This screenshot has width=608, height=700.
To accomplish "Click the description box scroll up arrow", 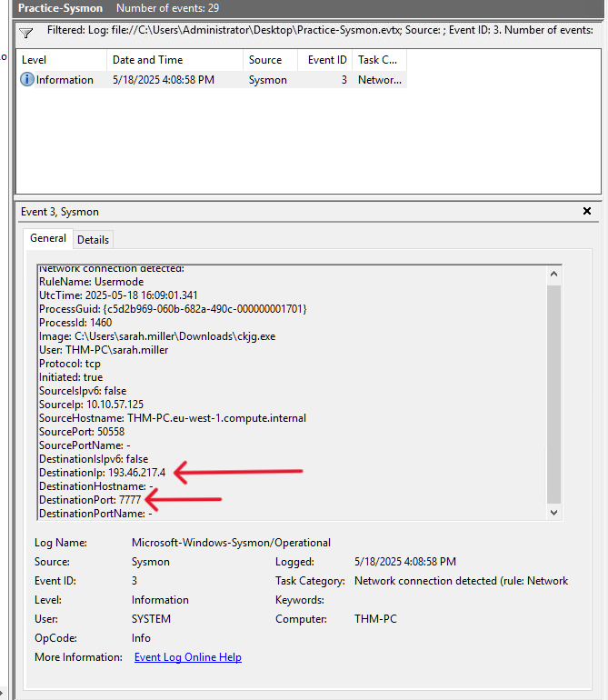I will (x=553, y=273).
